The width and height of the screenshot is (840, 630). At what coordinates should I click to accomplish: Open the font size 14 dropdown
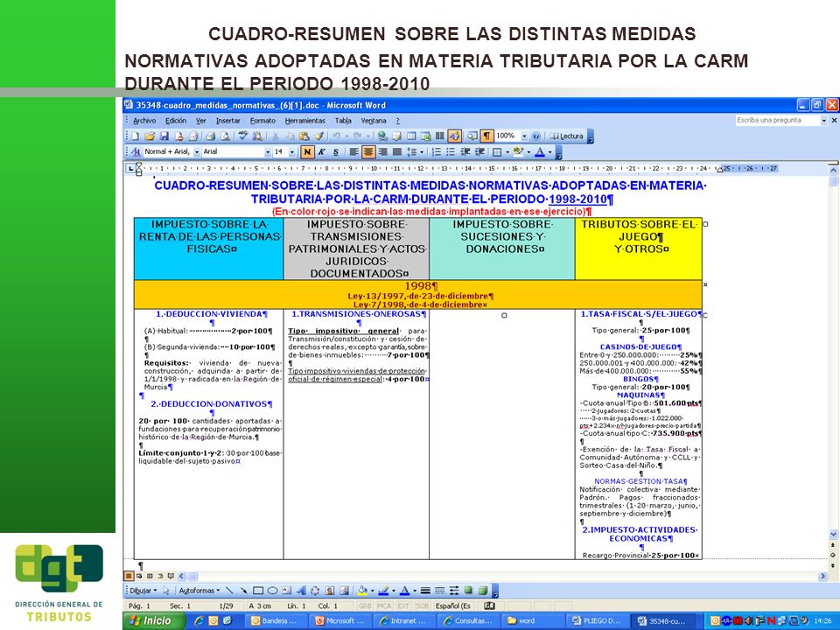pos(292,151)
